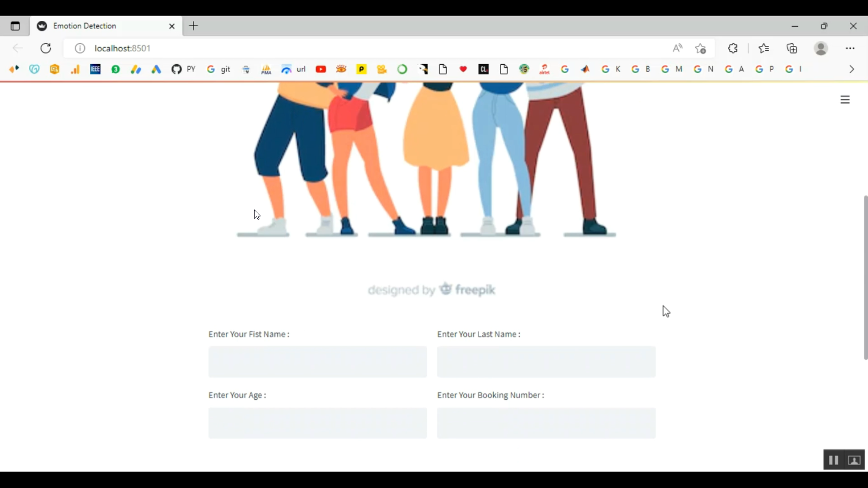This screenshot has height=488, width=868.
Task: Pause the video playback
Action: pos(833,460)
